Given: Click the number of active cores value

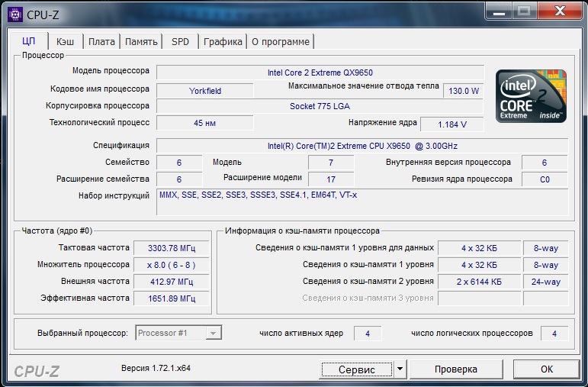Looking at the screenshot, I should click(x=368, y=334).
